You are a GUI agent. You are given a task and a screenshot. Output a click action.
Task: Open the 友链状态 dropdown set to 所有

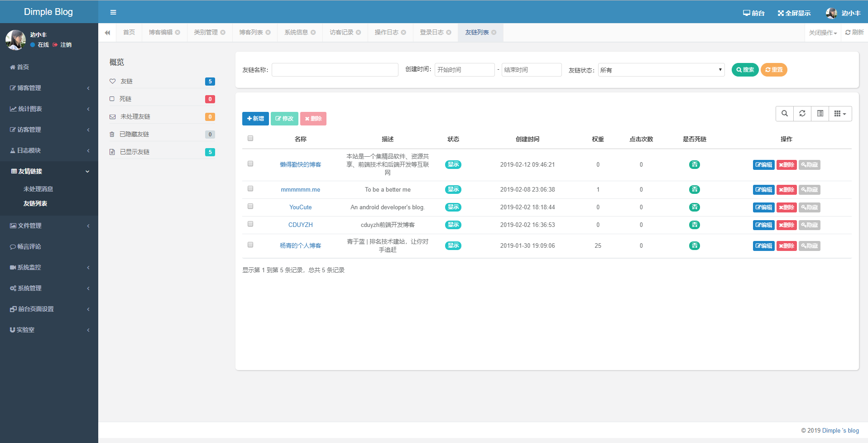click(661, 70)
